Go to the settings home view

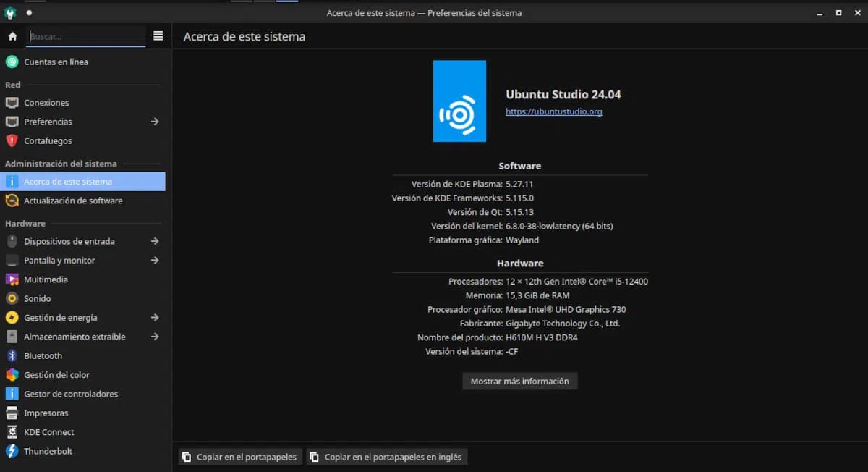tap(12, 36)
